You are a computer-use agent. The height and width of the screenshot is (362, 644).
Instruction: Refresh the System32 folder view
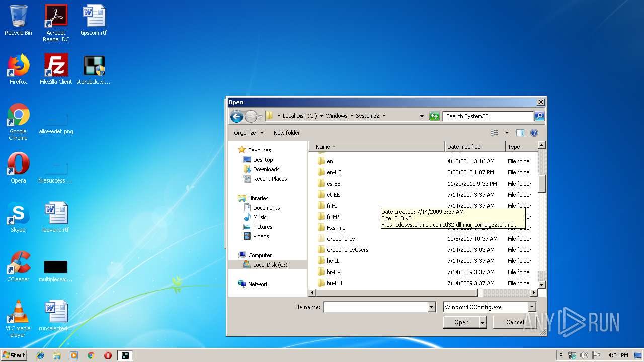point(434,116)
